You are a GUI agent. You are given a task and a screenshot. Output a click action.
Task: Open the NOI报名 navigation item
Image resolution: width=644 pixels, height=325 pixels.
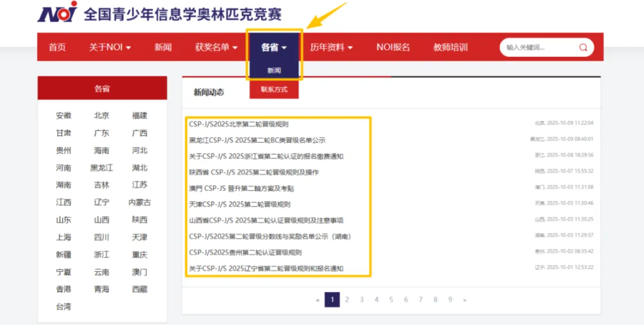pyautogui.click(x=393, y=48)
